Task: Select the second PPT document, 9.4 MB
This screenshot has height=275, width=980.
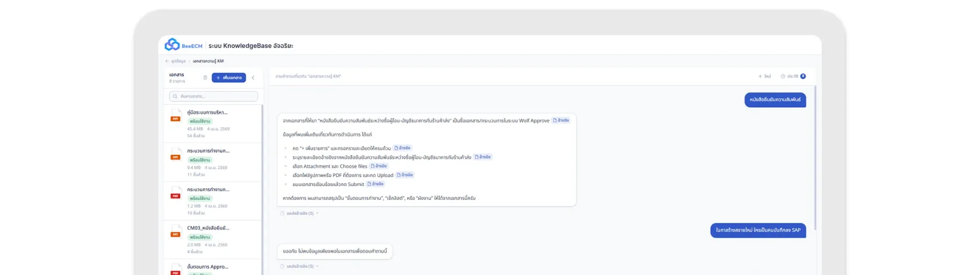Action: pos(212,162)
